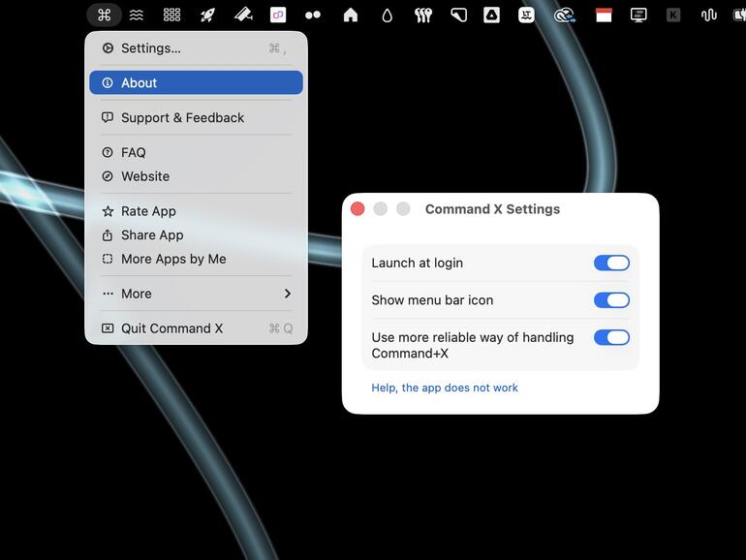
Task: Toggle reliable Command+X handling switch
Action: (611, 337)
